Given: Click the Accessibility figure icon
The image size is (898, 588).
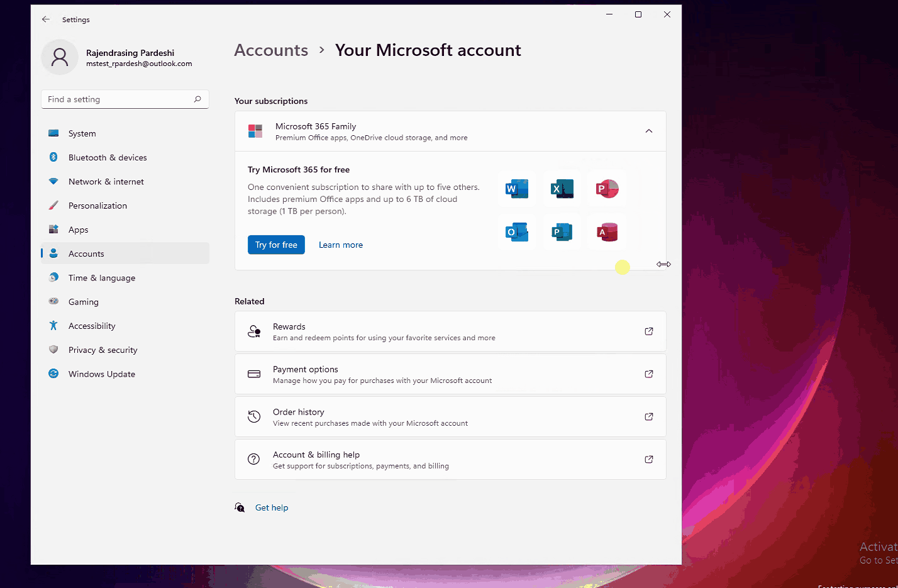Looking at the screenshot, I should [x=53, y=326].
